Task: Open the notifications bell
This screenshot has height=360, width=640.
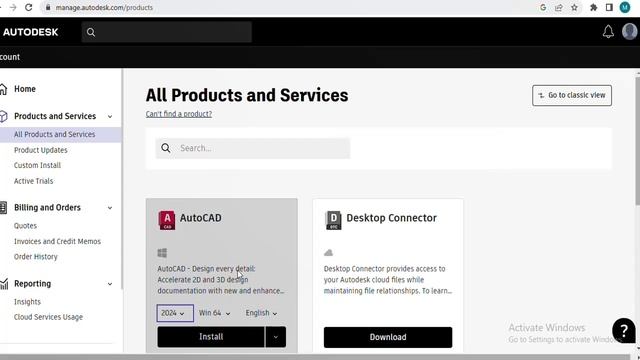Action: pyautogui.click(x=608, y=32)
